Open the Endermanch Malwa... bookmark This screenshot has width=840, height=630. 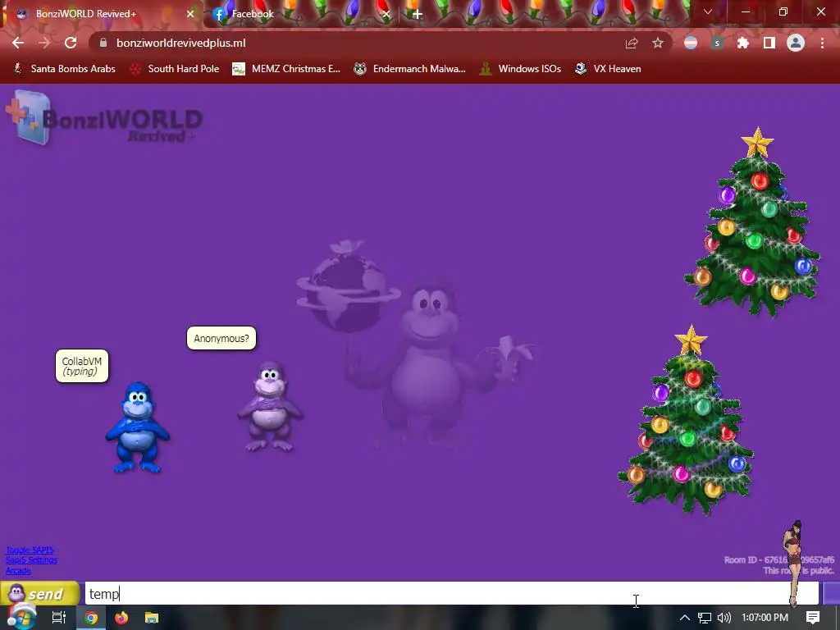(x=410, y=69)
